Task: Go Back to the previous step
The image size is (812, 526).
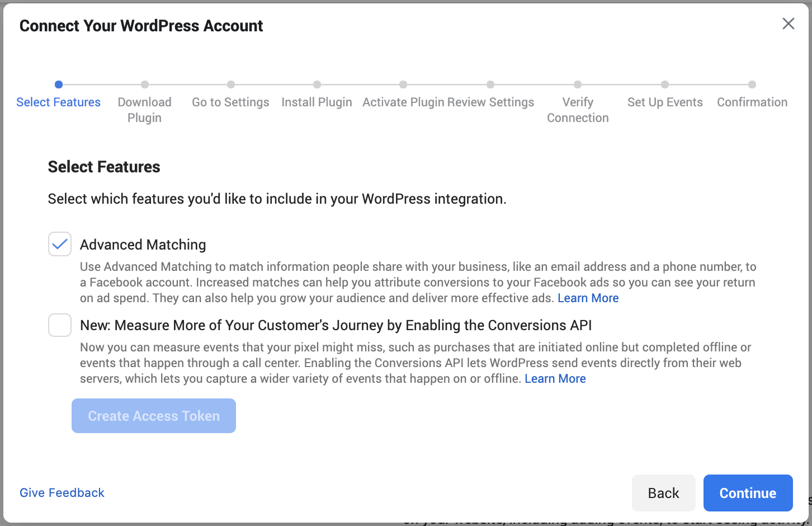Action: [x=663, y=493]
